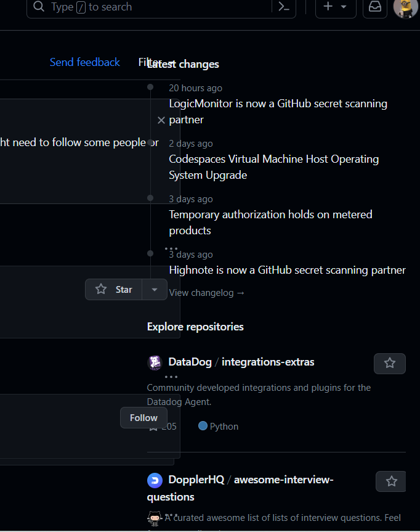
Task: Click the search magnifying glass icon
Action: (38, 7)
